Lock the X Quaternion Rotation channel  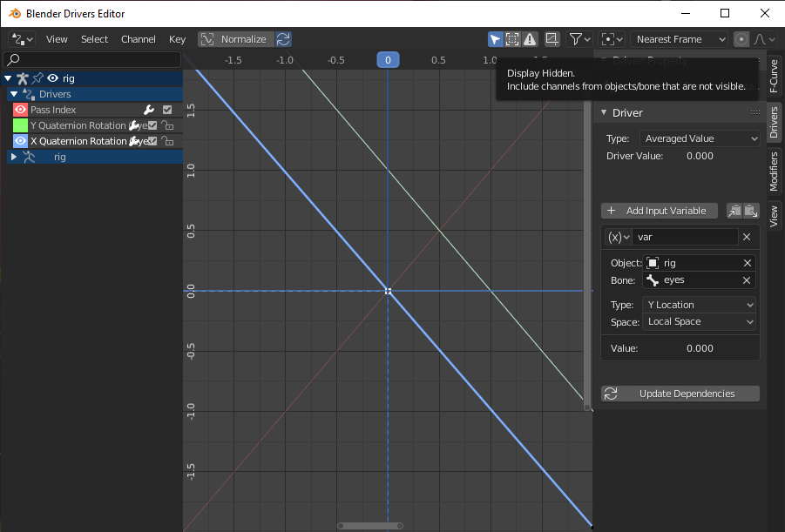click(x=168, y=141)
